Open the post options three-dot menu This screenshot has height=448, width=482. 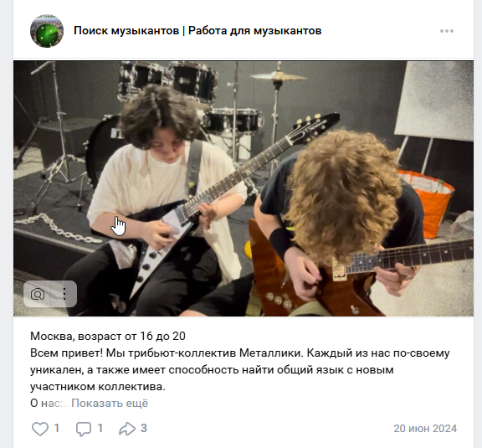tap(446, 31)
